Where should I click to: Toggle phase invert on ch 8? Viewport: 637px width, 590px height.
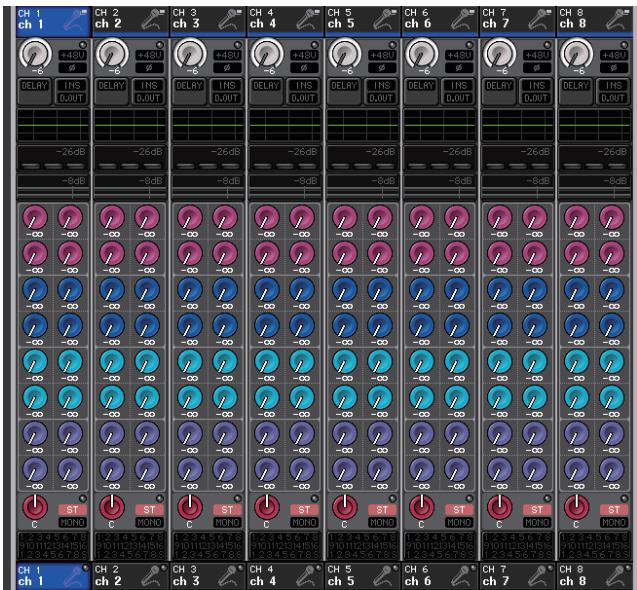click(614, 67)
